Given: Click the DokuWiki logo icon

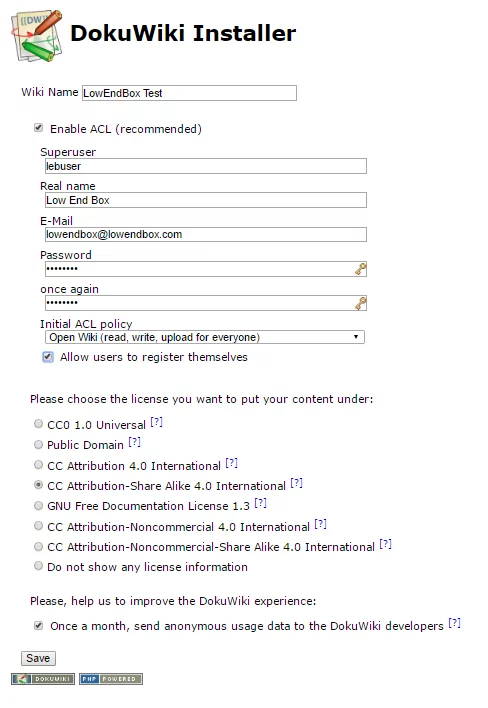Looking at the screenshot, I should 37,35.
